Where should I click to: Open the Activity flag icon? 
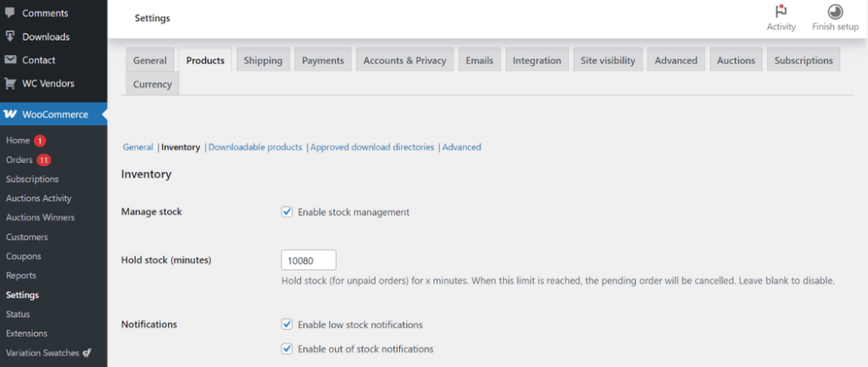click(x=781, y=12)
